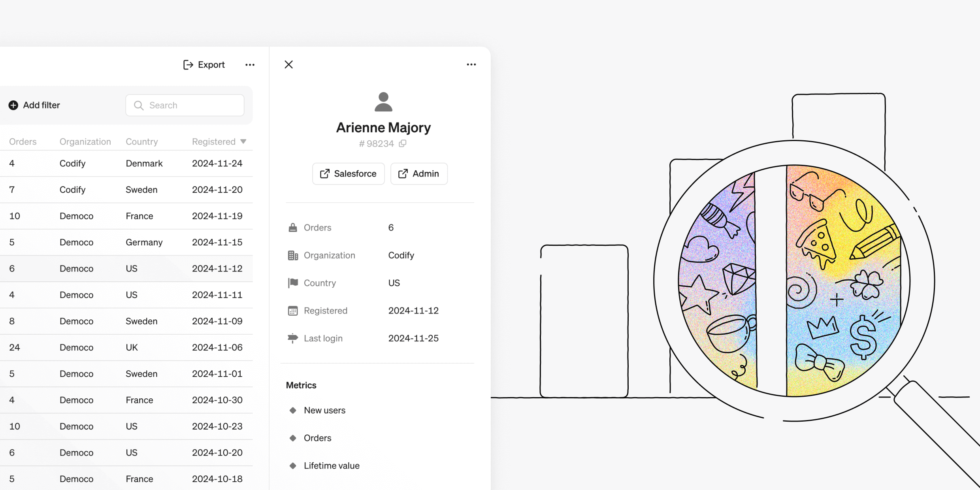Open Salesforce external link button
Viewport: 980px width, 490px height.
(348, 174)
